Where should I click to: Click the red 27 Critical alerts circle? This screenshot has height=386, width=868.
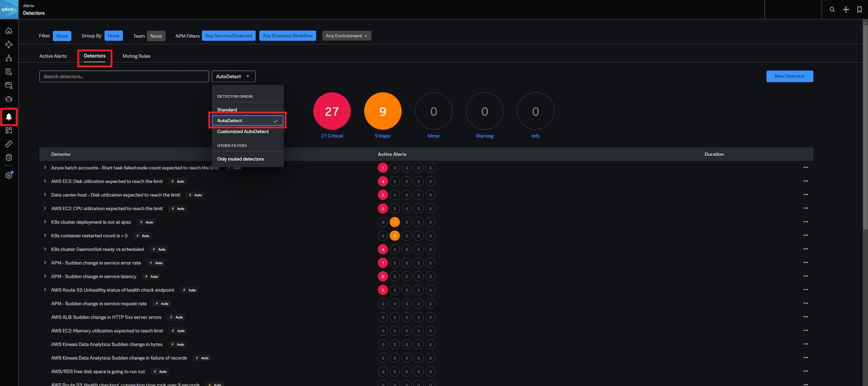[332, 111]
